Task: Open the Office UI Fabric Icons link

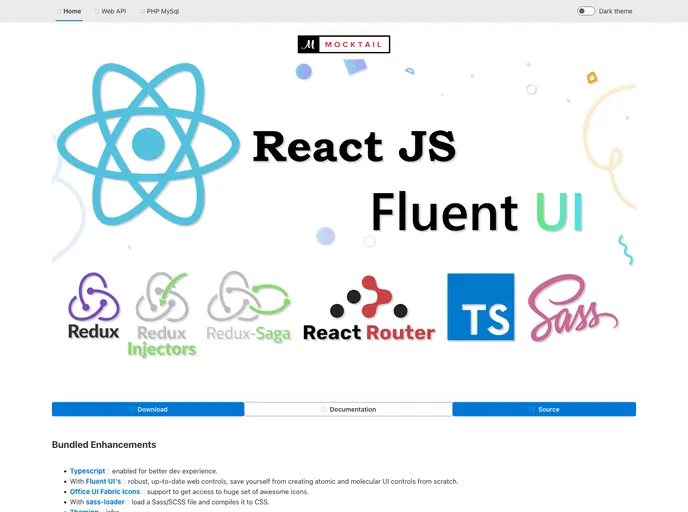Action: 105,491
